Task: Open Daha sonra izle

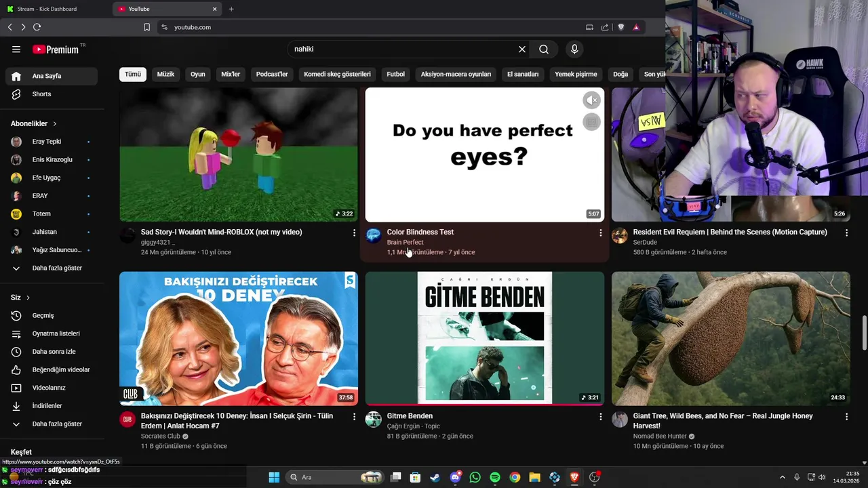Action: [x=52, y=352]
